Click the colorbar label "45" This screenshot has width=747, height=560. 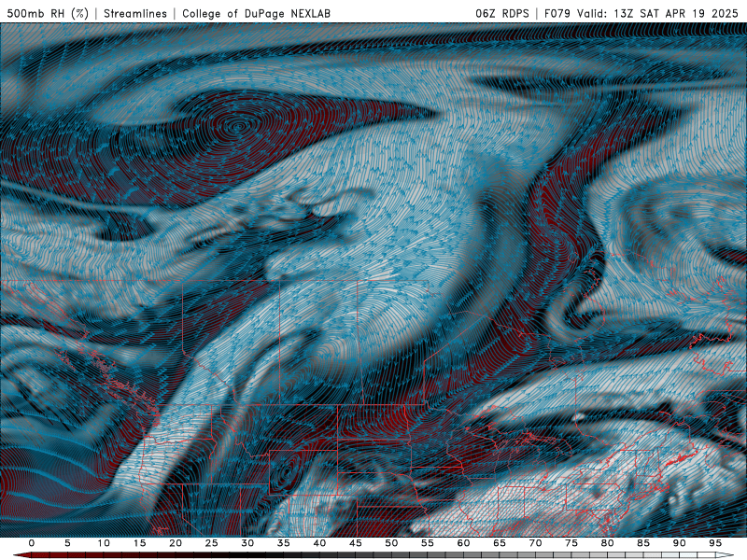pyautogui.click(x=356, y=543)
